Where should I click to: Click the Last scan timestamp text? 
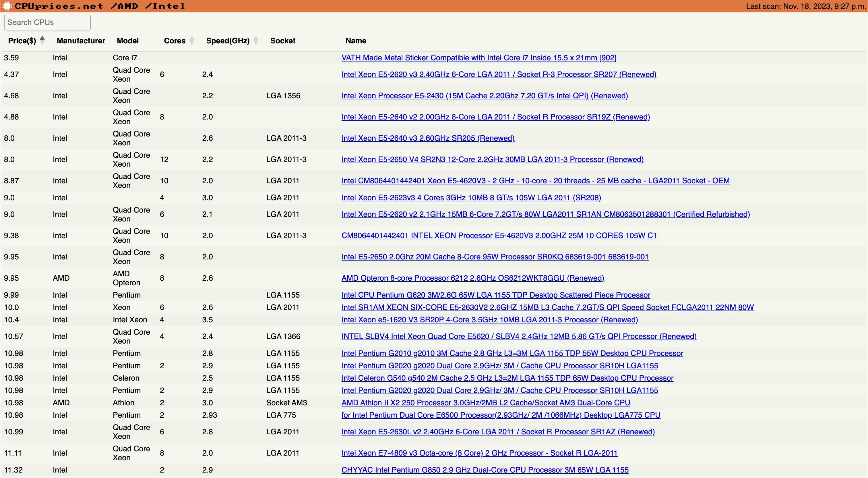point(805,6)
